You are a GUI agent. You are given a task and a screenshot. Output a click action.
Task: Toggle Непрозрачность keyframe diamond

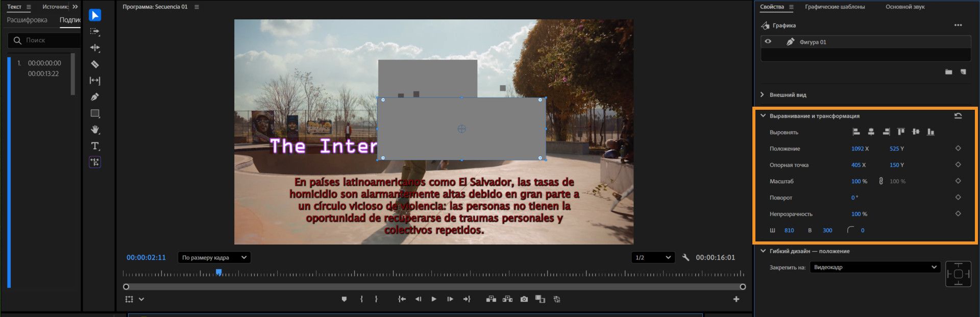point(958,213)
